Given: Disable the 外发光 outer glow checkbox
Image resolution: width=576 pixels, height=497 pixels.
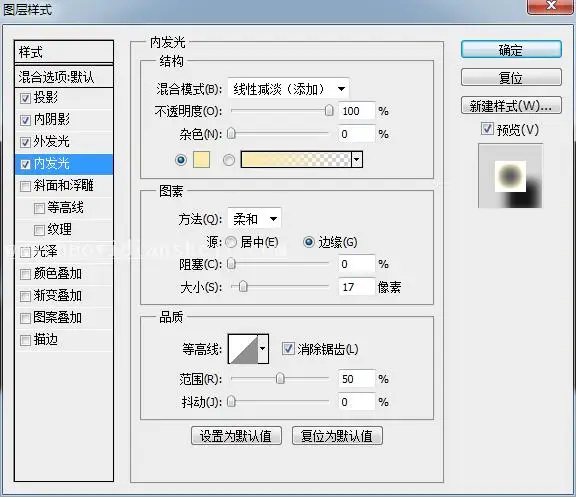Looking at the screenshot, I should (25, 143).
